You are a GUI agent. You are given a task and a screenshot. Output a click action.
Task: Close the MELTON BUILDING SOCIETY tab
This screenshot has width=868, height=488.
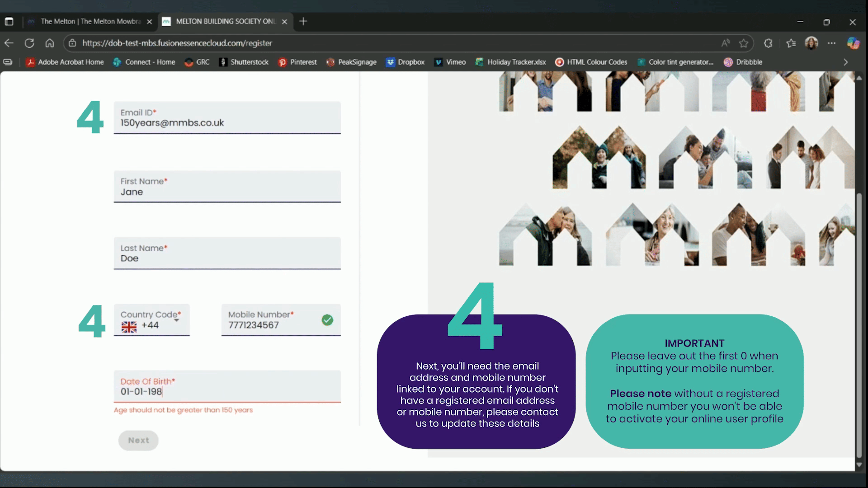[x=284, y=21]
